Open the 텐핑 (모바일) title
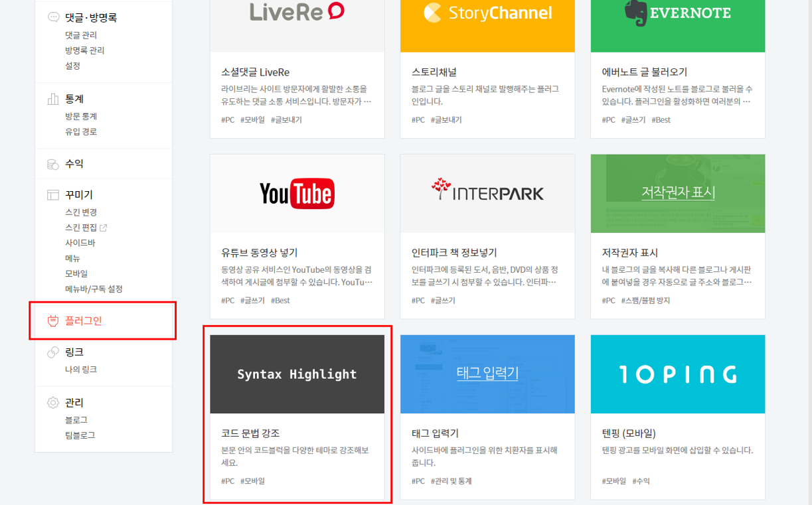This screenshot has height=505, width=812. tap(629, 433)
